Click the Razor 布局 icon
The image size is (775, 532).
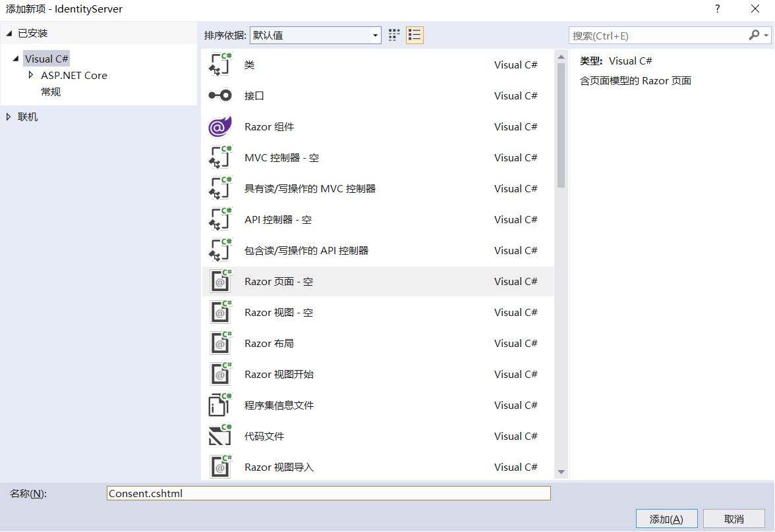tap(220, 343)
